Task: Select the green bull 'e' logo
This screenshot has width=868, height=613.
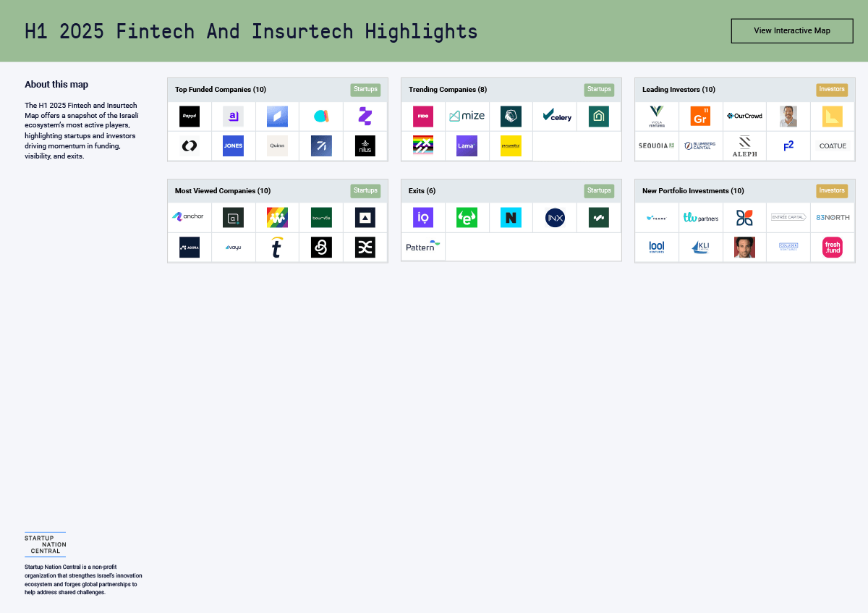Action: tap(467, 218)
